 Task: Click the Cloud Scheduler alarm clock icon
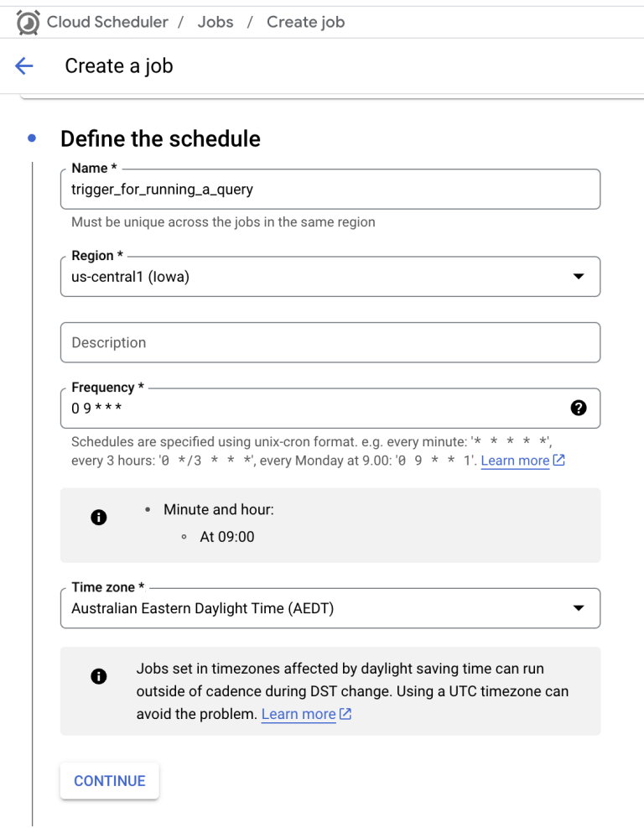pos(26,22)
